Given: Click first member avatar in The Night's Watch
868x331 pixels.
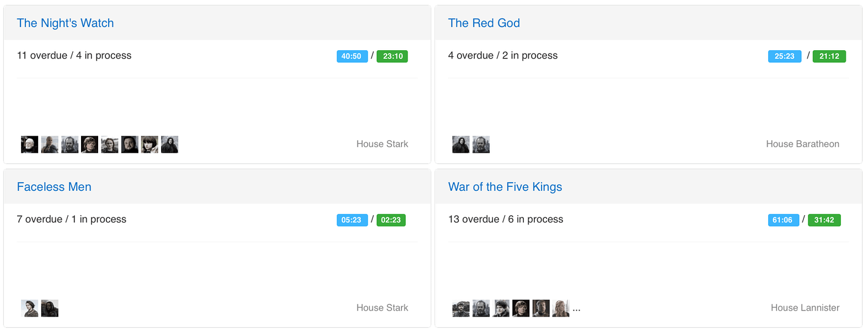Looking at the screenshot, I should click(30, 145).
